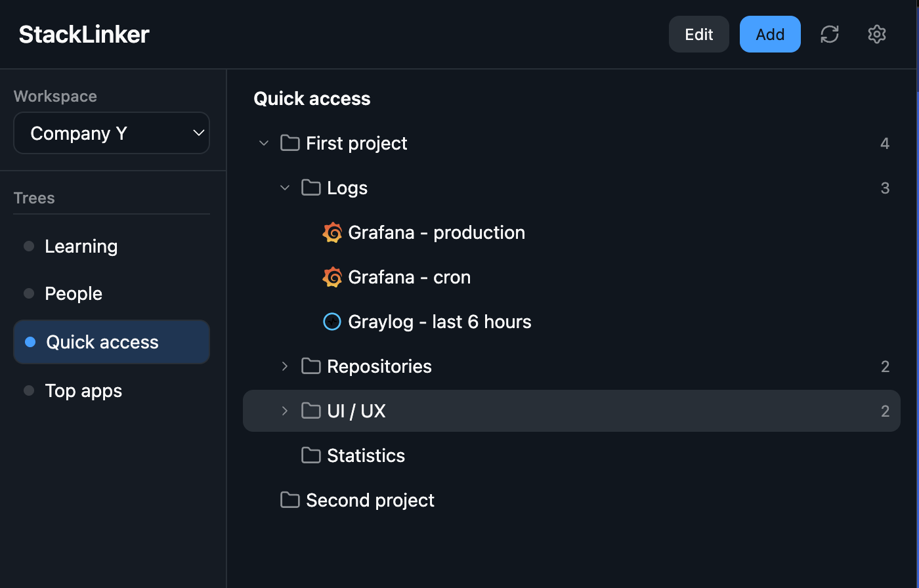Click the folder icon beside Second project

tap(289, 500)
